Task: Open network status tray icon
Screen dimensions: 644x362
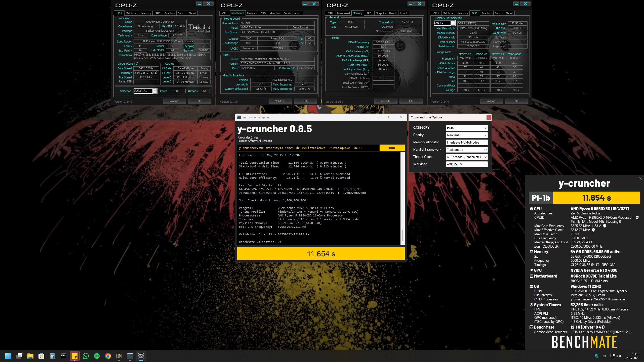Action: coord(612,356)
